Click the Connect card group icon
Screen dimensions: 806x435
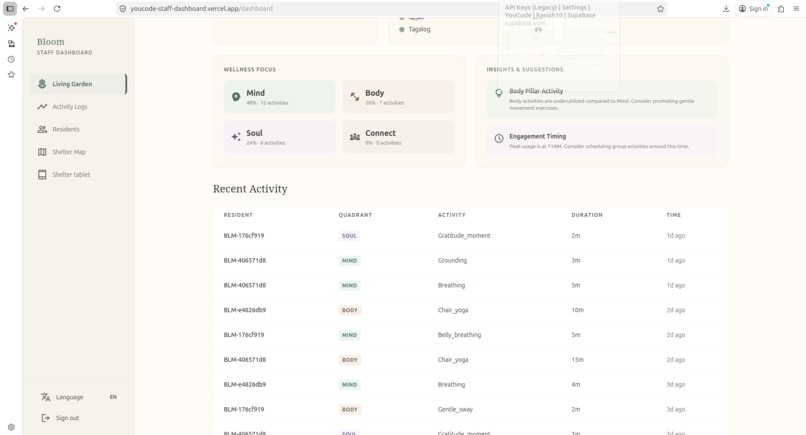(355, 137)
